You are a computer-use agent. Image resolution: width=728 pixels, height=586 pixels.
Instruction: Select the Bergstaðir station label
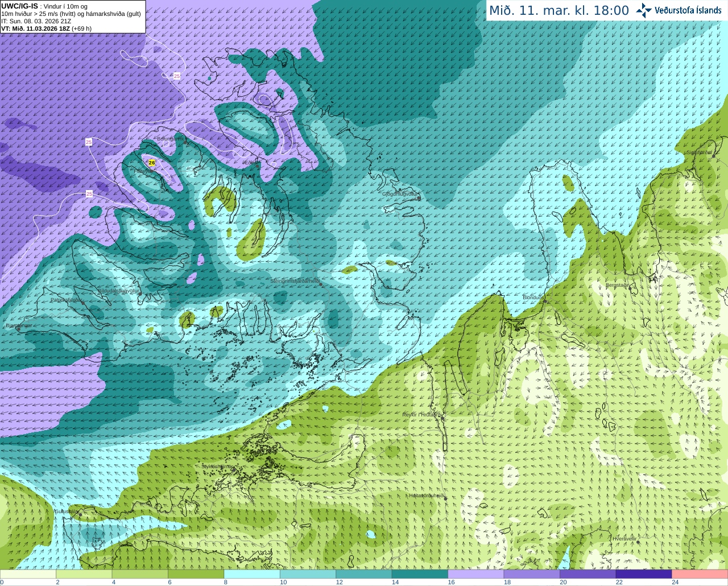point(617,285)
